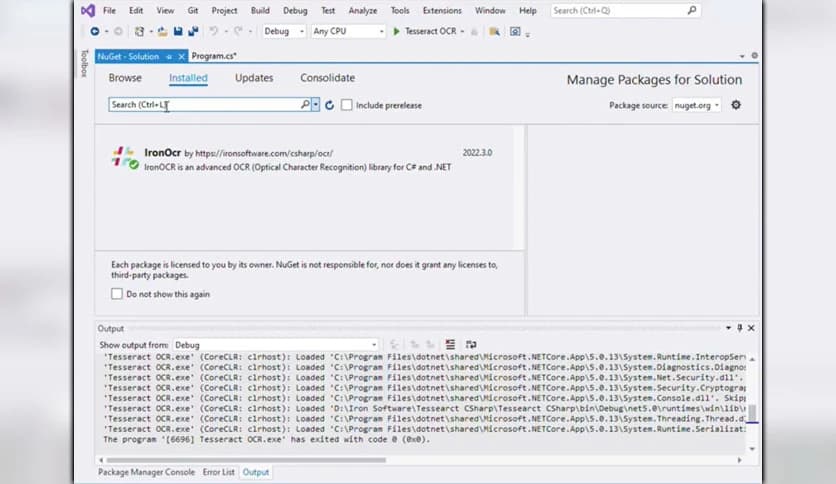The width and height of the screenshot is (836, 484).
Task: Open the Edit menu
Action: point(136,10)
